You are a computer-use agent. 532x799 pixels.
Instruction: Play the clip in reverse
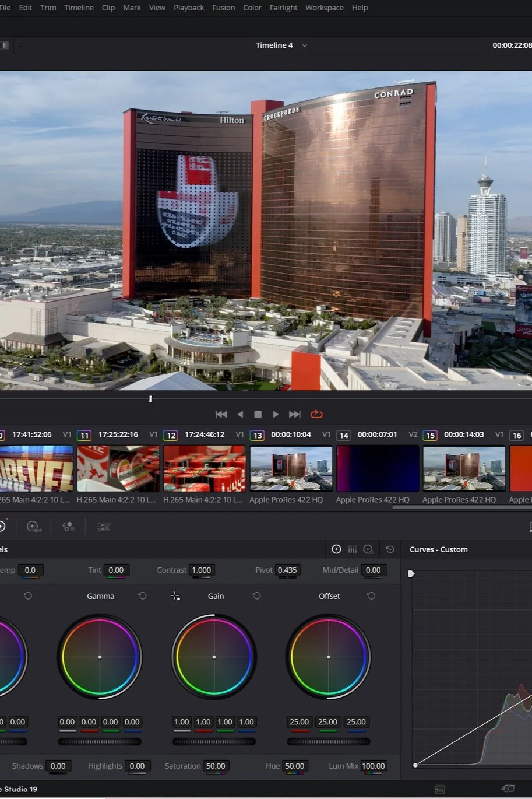240,414
